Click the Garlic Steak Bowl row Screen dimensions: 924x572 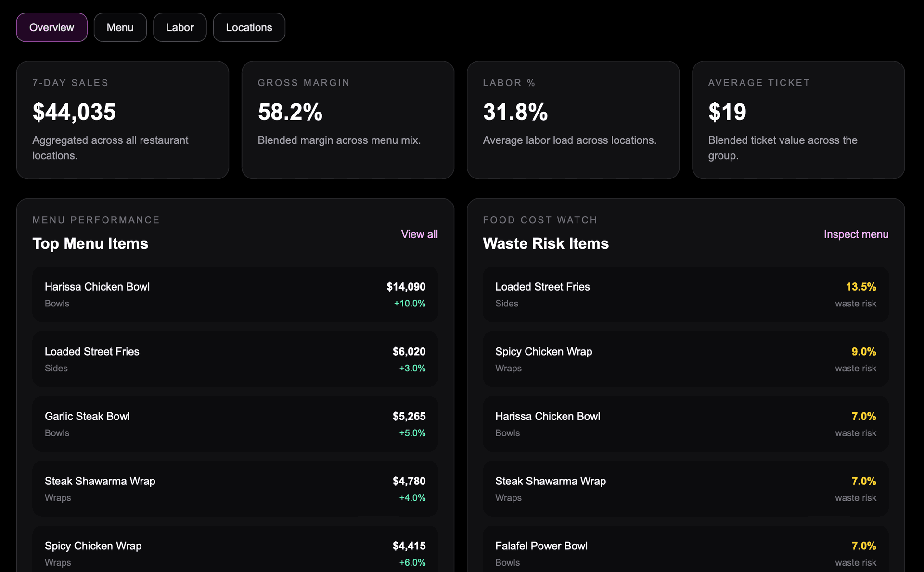[x=235, y=424]
